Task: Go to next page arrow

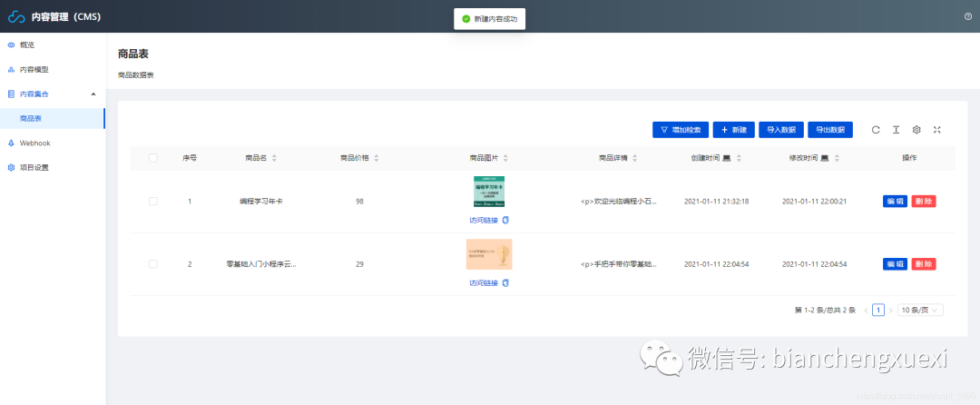Action: [x=890, y=310]
